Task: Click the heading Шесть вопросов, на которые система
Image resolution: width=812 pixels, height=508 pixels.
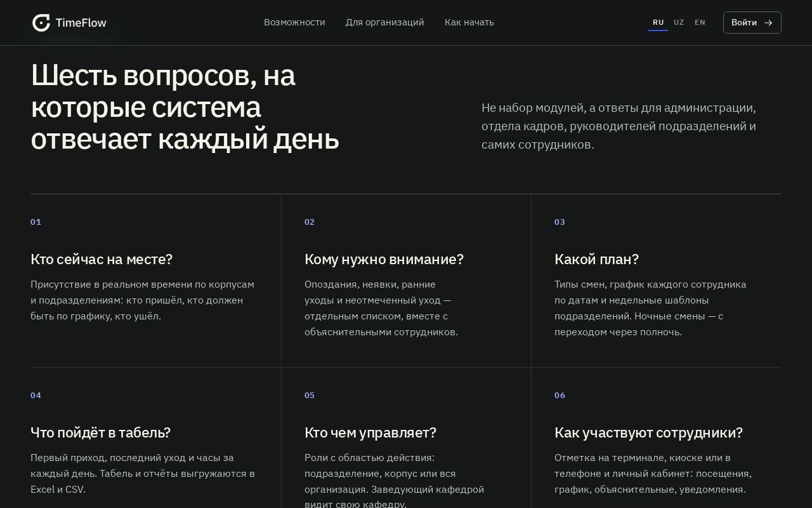Action: 185,107
